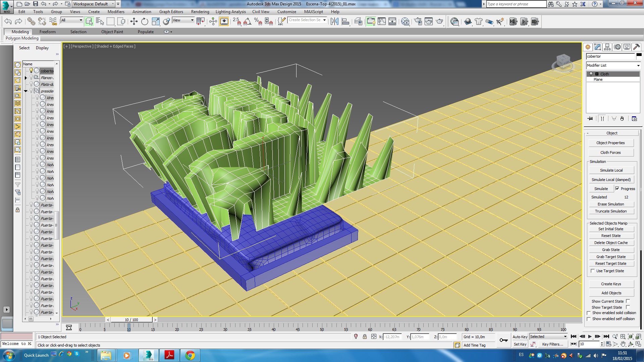Switch to the Freeform ribbon tab
This screenshot has width=644, height=362.
(x=47, y=32)
